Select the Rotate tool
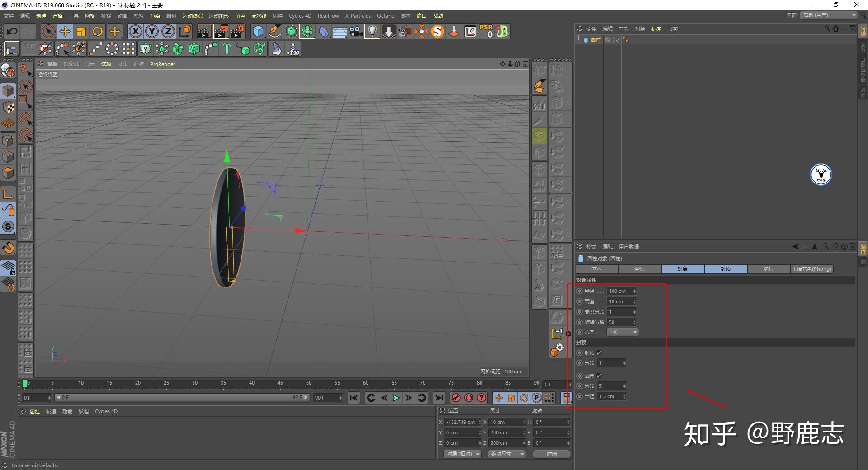The height and width of the screenshot is (470, 868). [98, 31]
